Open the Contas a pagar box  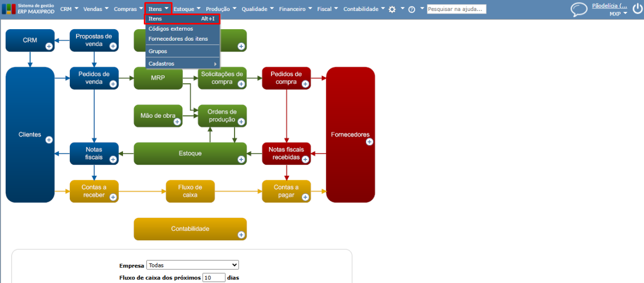click(x=287, y=191)
